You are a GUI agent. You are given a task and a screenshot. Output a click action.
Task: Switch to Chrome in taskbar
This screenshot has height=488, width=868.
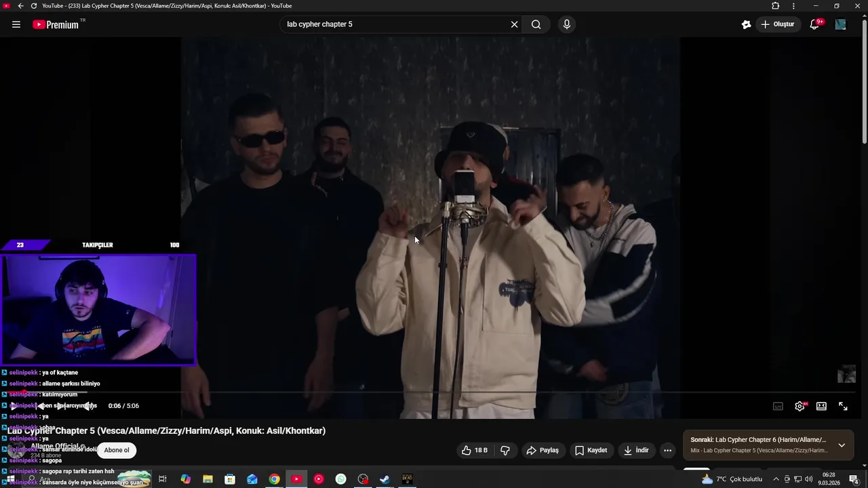[274, 479]
